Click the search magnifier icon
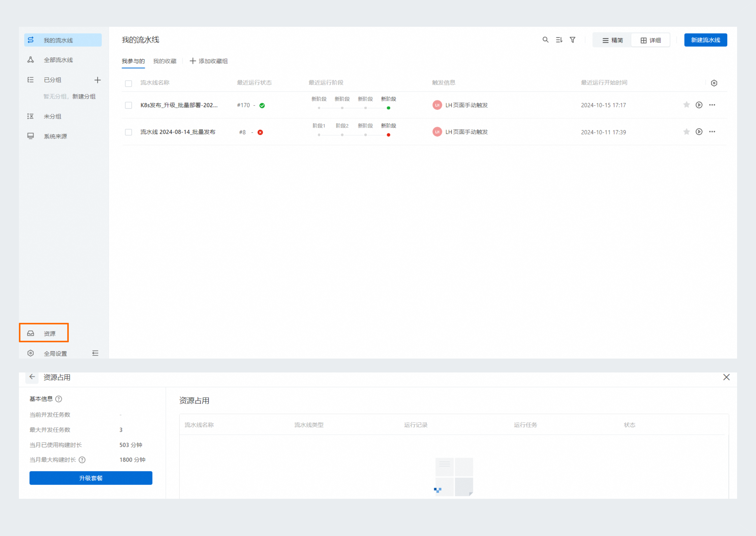The image size is (756, 536). 545,40
